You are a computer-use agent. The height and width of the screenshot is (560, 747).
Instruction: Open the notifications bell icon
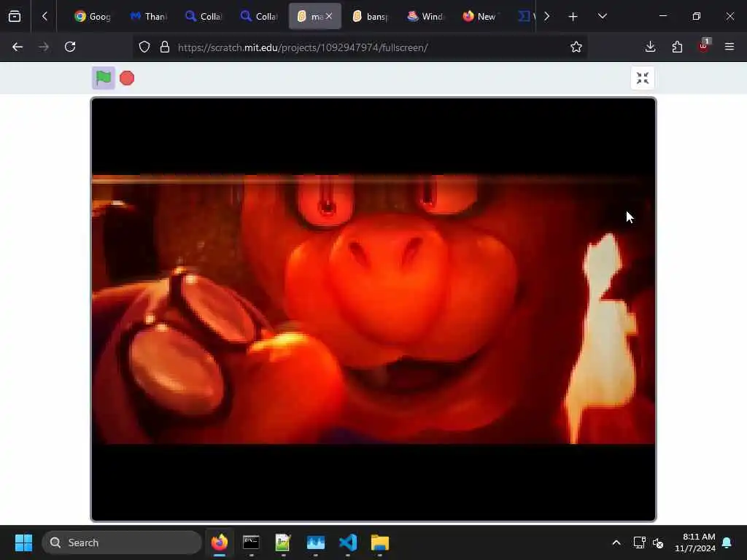(727, 542)
